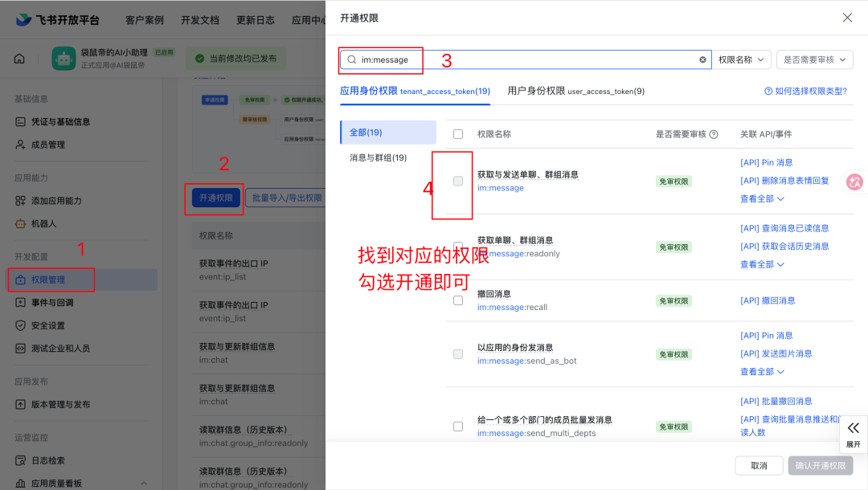Enable the 撤回消息 permission checkbox
Screen dimensions: 868x490
pyautogui.click(x=458, y=299)
